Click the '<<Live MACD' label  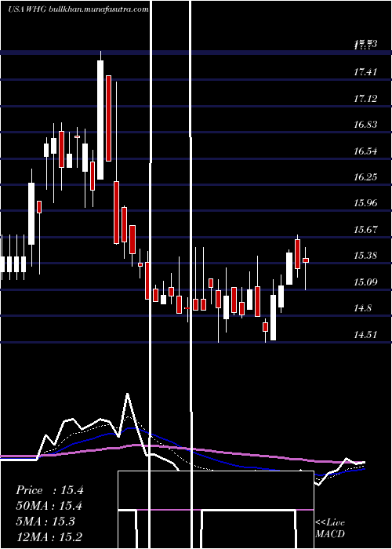330,529
